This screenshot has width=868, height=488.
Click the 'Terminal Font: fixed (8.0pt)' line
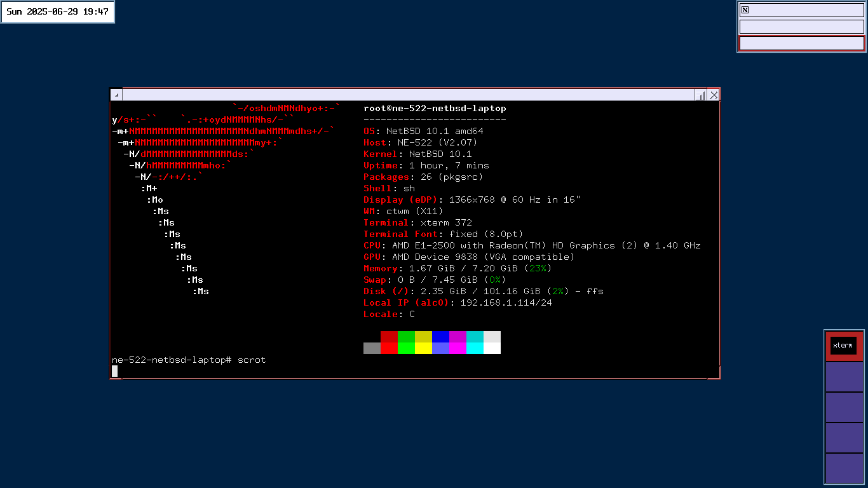coord(444,234)
